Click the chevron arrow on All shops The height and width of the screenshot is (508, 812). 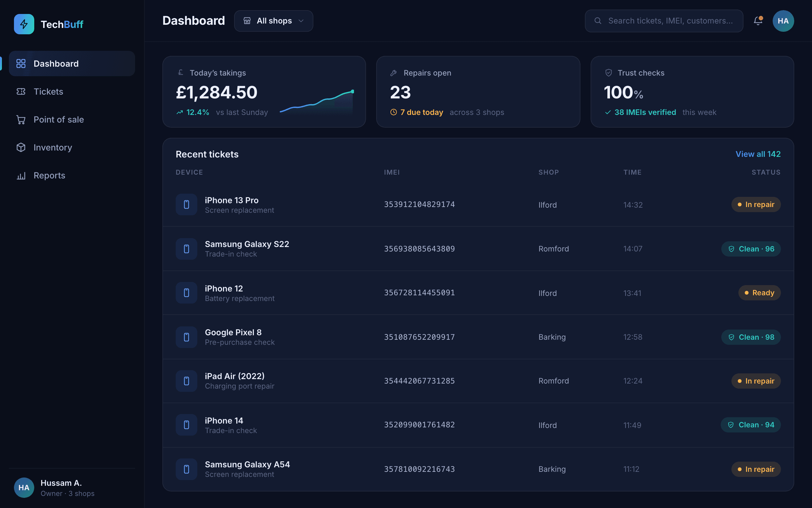301,21
